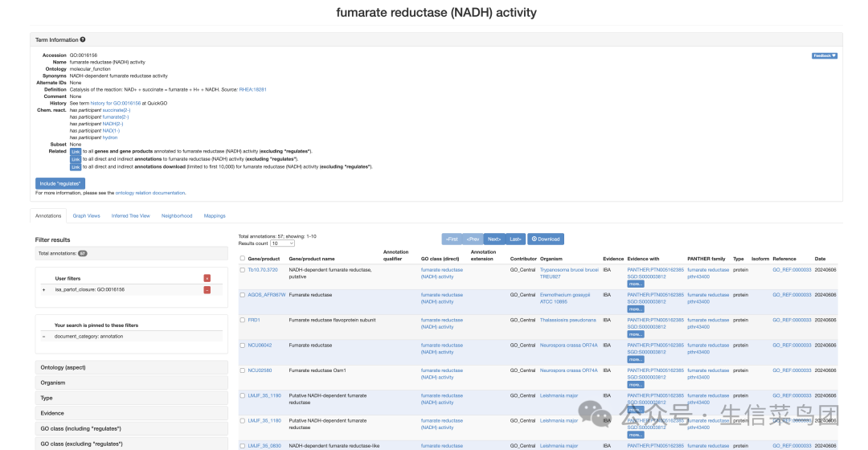Viewport: 868px width, 450px height.
Task: Check the box for Tb10.70.3720
Action: coord(243,270)
